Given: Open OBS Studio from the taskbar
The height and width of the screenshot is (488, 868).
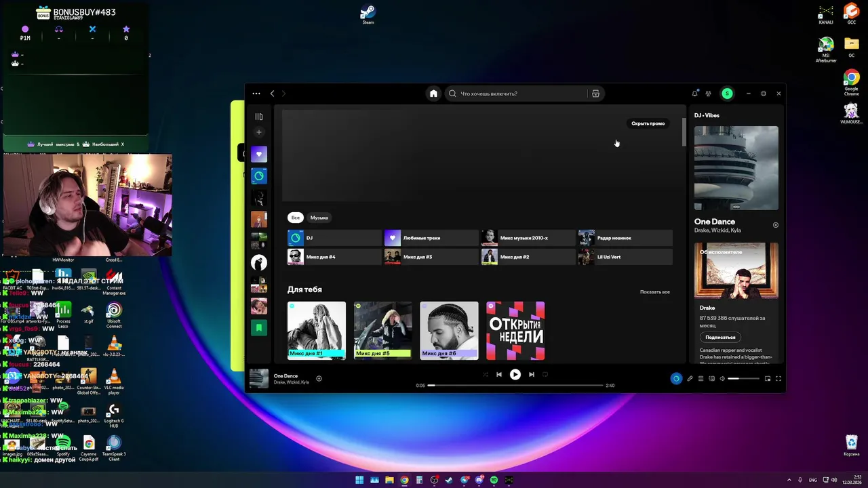Looking at the screenshot, I should coord(435,480).
